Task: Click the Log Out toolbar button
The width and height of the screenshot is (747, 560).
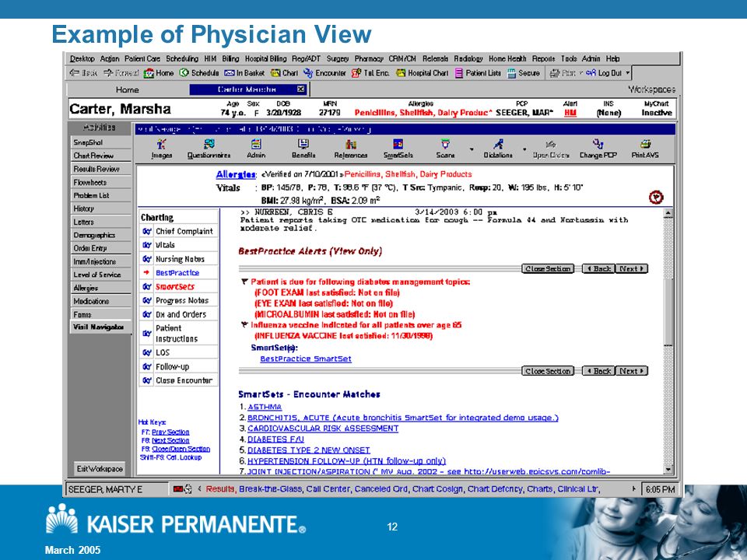Action: coord(604,73)
